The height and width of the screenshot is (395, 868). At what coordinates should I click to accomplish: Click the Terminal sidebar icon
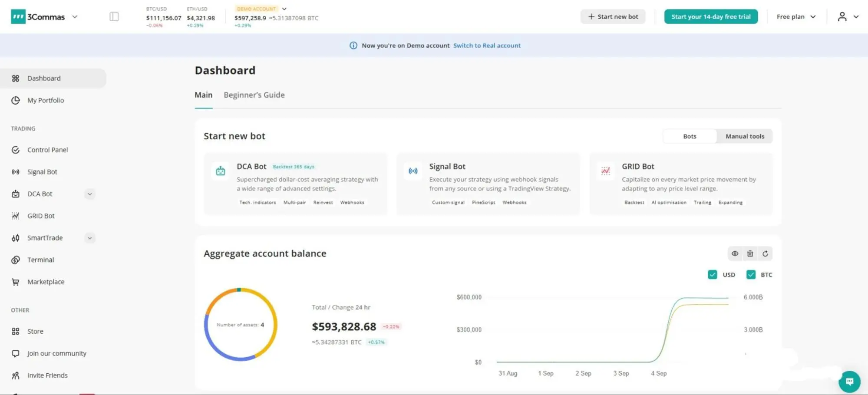pos(16,260)
